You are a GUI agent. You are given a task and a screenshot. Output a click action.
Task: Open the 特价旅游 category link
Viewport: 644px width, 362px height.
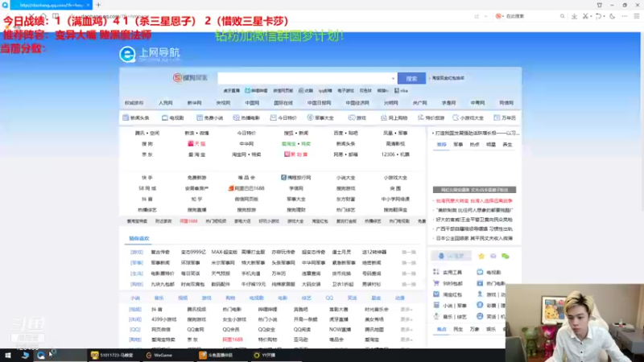point(431,117)
